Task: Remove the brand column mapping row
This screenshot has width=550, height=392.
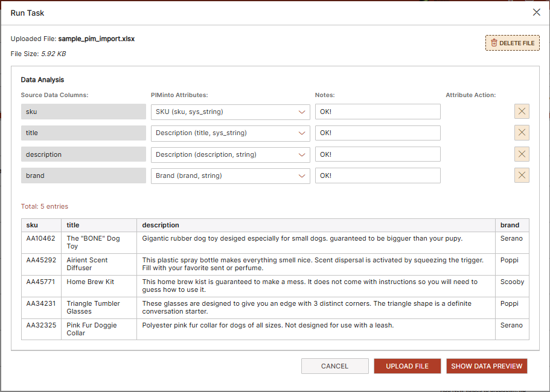Action: pyautogui.click(x=522, y=175)
